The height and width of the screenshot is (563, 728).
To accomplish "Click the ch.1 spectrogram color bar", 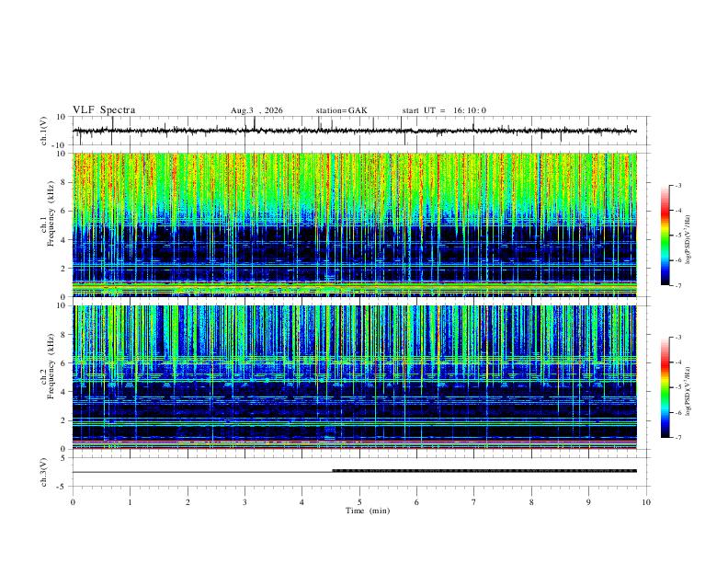I will coord(665,236).
